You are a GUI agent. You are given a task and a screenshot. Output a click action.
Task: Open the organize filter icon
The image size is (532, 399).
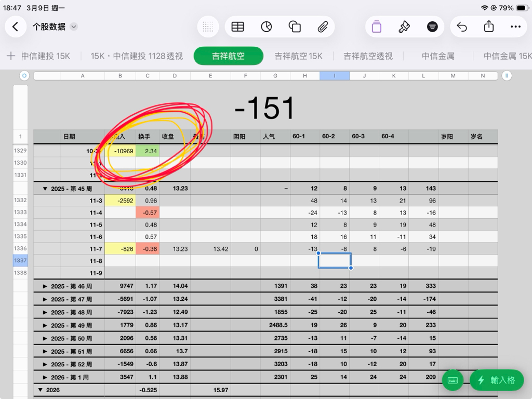point(432,26)
